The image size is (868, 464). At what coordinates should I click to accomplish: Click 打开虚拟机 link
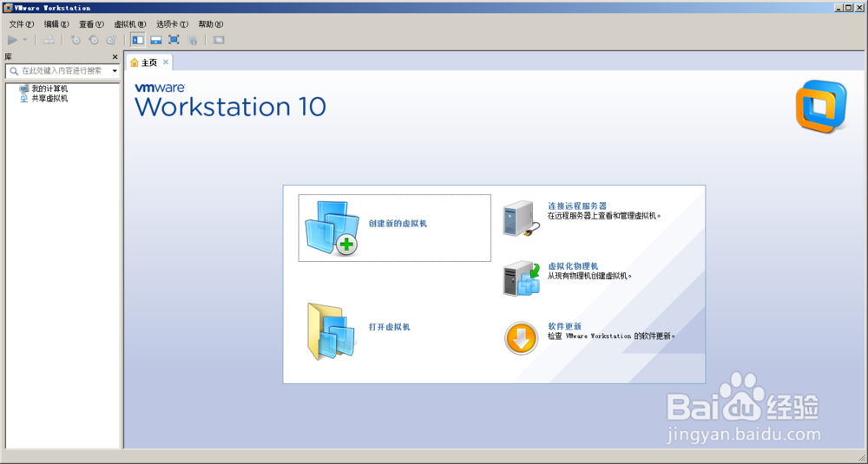coord(389,327)
